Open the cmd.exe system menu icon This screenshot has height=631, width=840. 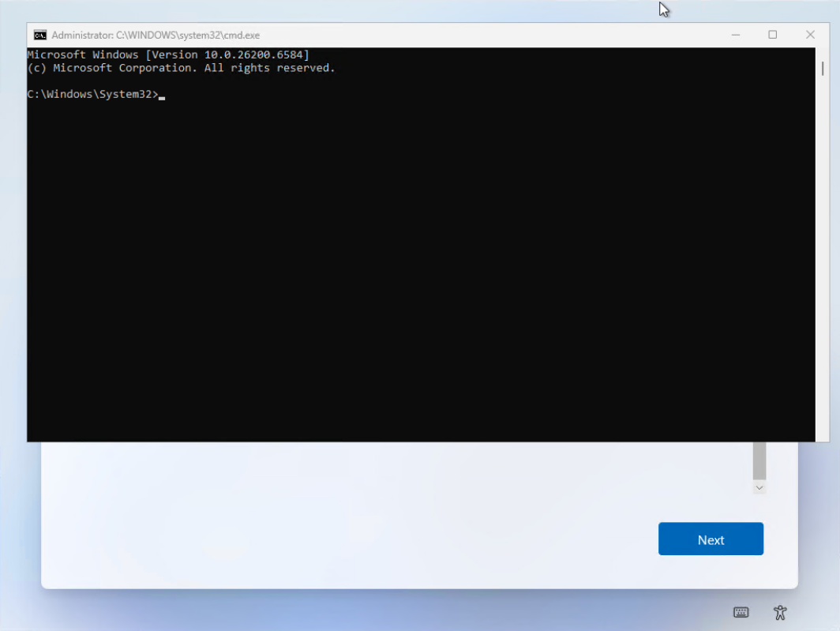(40, 36)
